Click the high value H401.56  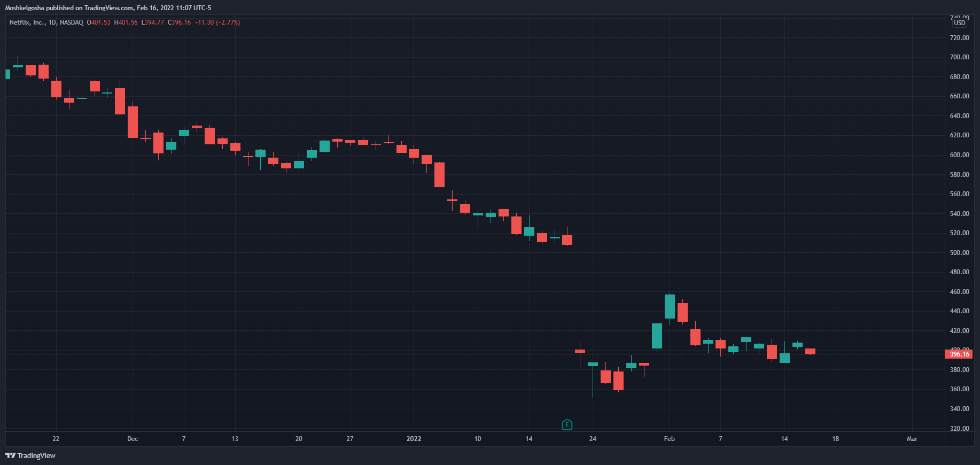coord(126,22)
